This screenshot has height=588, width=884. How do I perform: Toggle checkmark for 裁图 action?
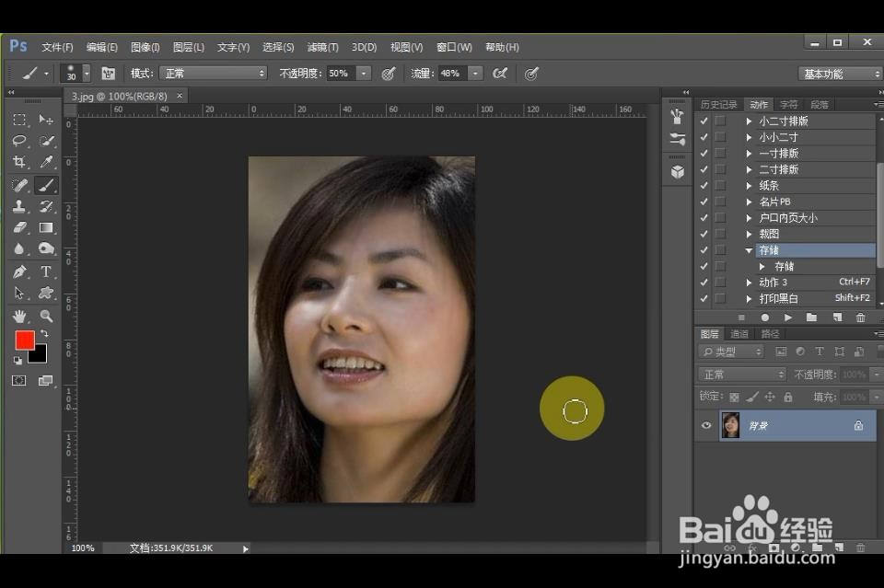point(704,234)
